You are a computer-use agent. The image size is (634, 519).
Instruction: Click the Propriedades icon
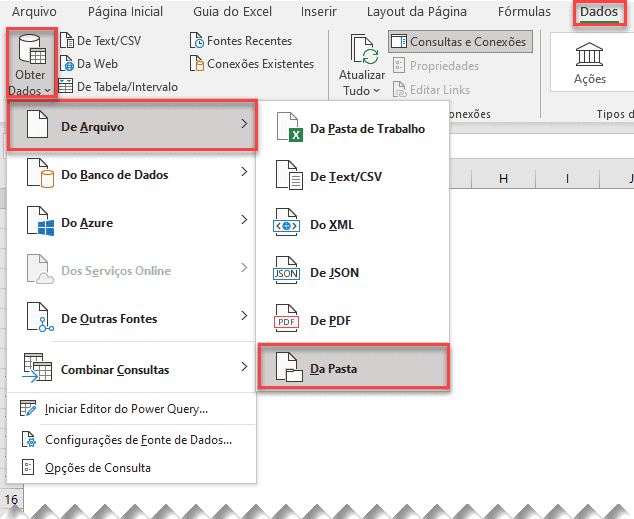[399, 65]
